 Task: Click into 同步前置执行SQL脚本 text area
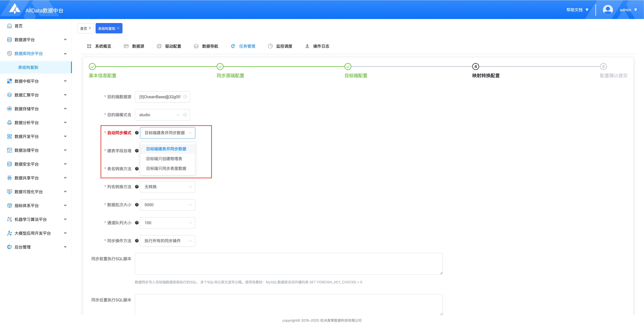coord(289,264)
